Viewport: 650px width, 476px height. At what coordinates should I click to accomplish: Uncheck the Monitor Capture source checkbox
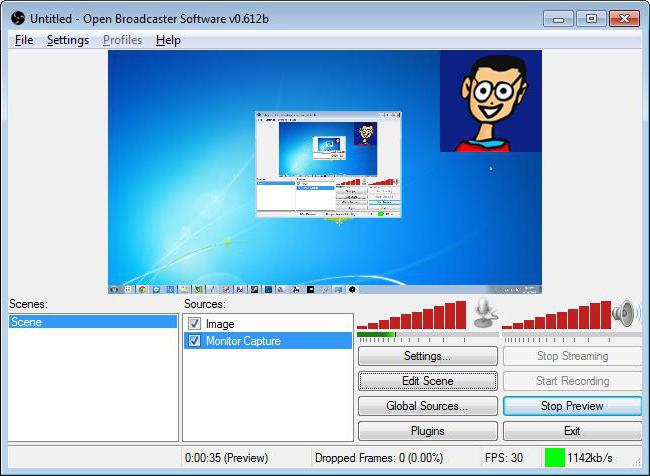click(x=194, y=341)
